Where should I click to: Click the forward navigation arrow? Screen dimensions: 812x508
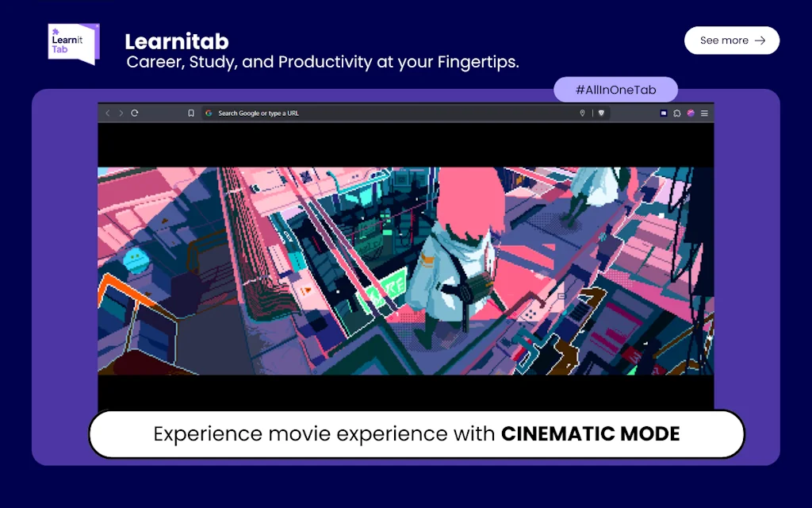120,113
